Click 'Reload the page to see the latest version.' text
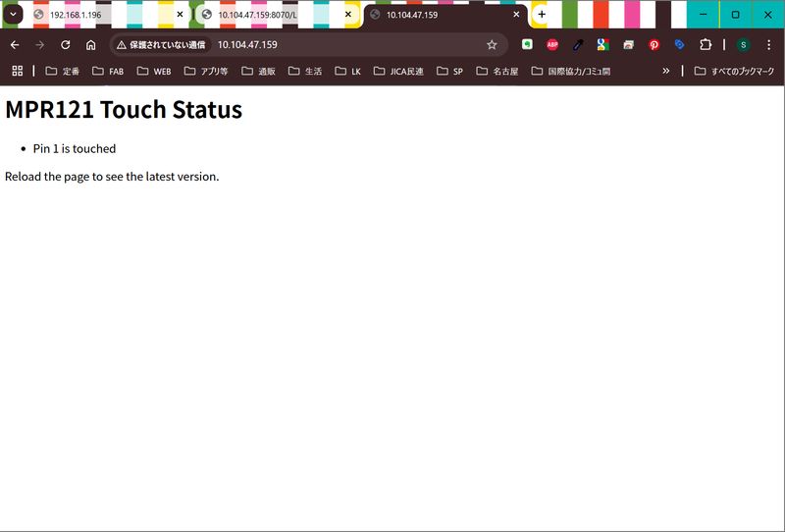This screenshot has width=785, height=532. click(x=112, y=177)
